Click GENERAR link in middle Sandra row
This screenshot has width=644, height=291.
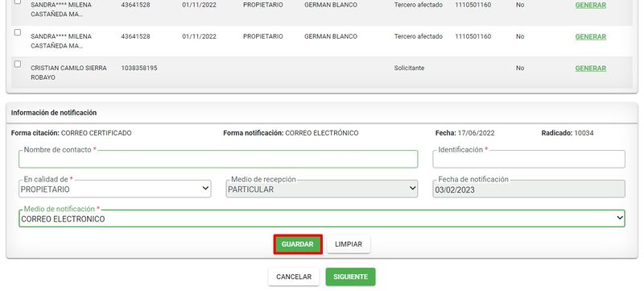click(x=591, y=36)
